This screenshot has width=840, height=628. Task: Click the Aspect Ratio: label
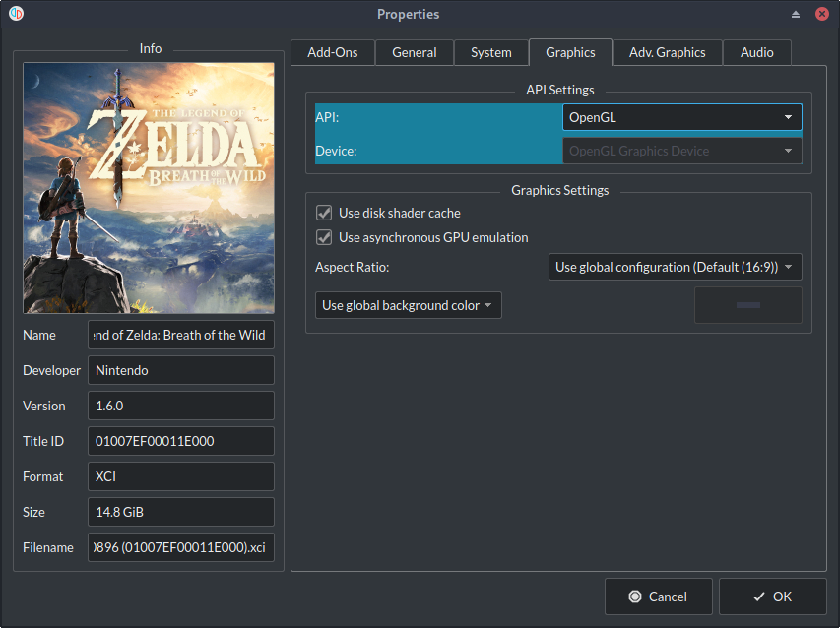pos(352,267)
